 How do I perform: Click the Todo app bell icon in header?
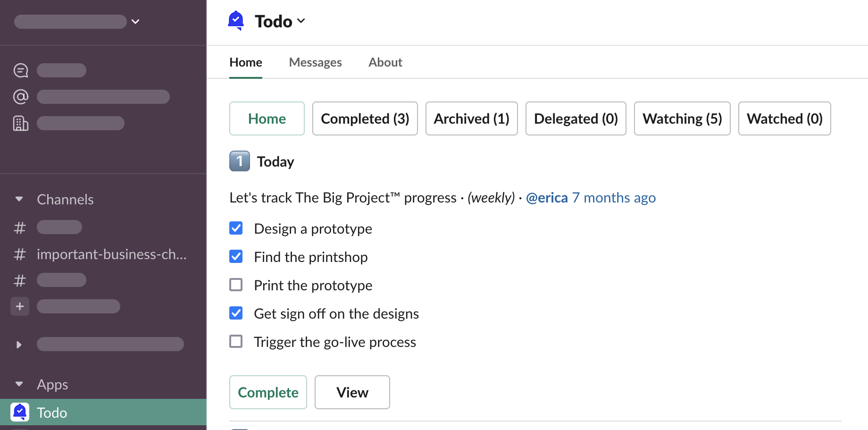click(236, 21)
